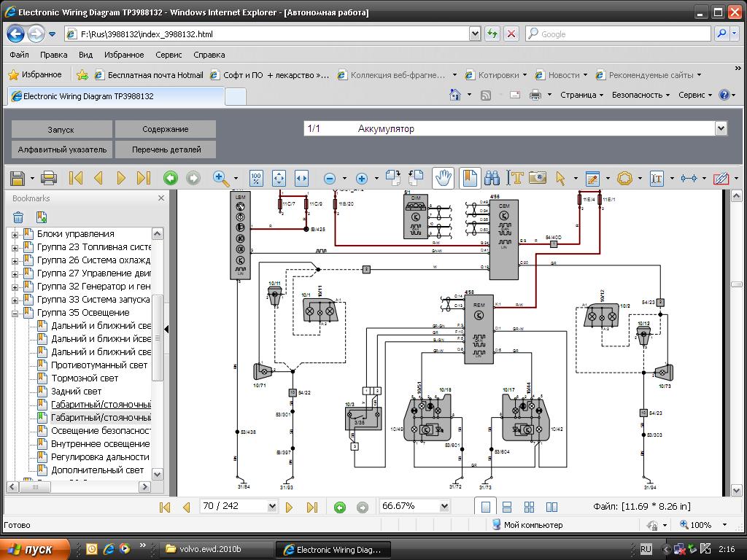
Task: Select Continuous page layout mode
Action: (507, 507)
